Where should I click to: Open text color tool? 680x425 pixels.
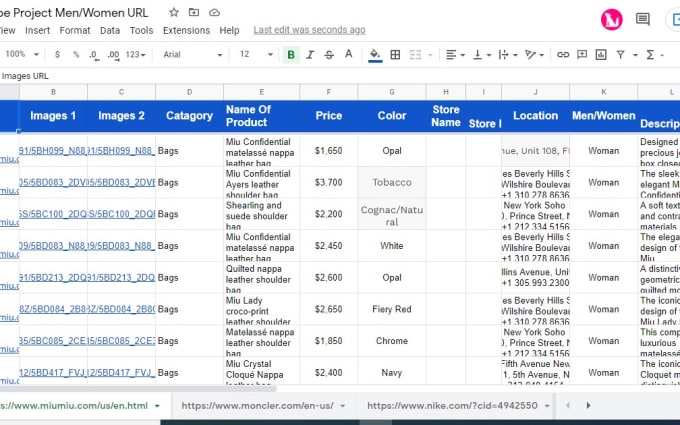pyautogui.click(x=348, y=54)
